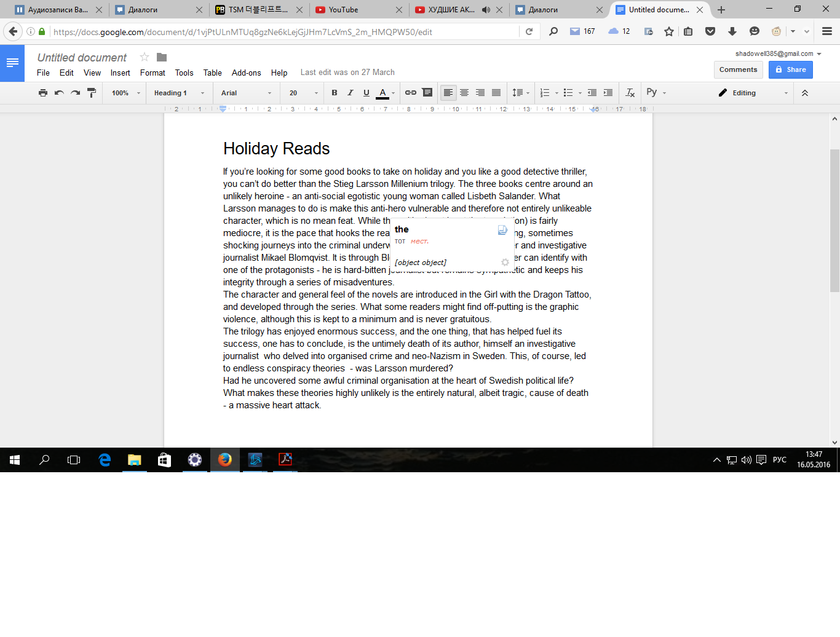The image size is (840, 637).
Task: Open the Add-ons menu
Action: [x=246, y=73]
